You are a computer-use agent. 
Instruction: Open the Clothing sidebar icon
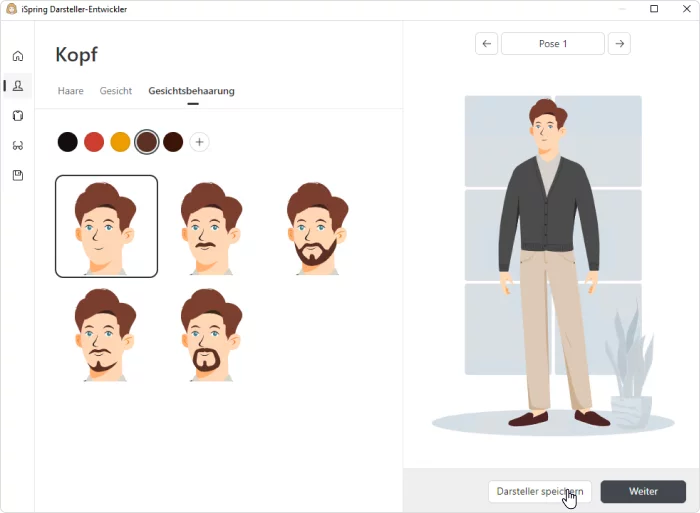point(18,116)
